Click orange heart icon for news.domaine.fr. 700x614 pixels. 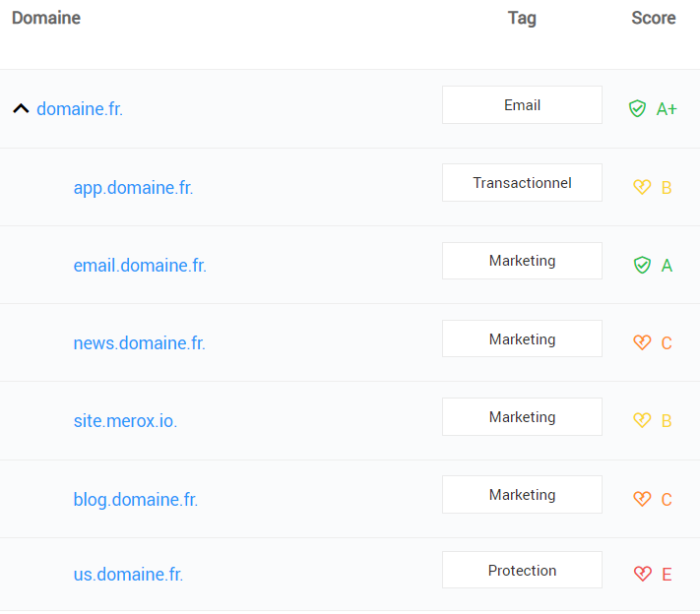click(642, 342)
